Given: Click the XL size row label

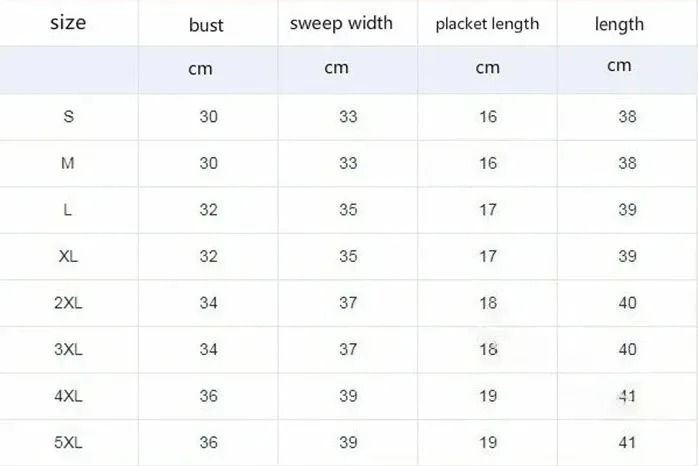Looking at the screenshot, I should click(68, 256).
